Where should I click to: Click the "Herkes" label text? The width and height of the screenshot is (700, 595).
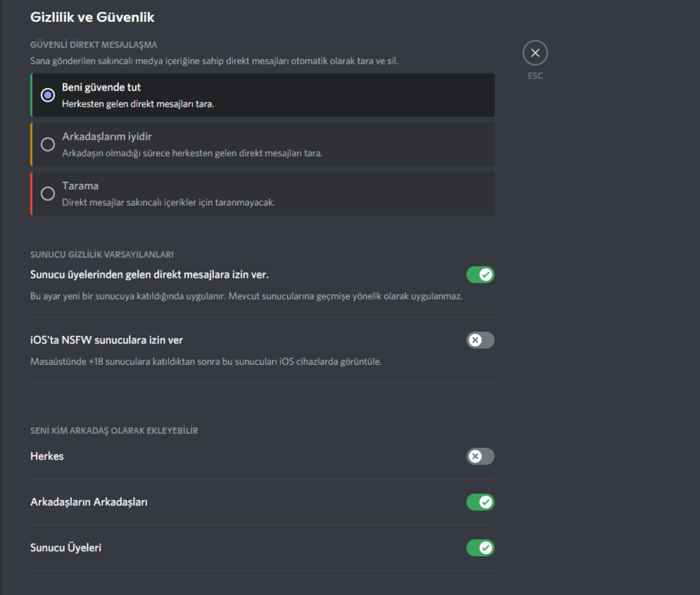47,457
